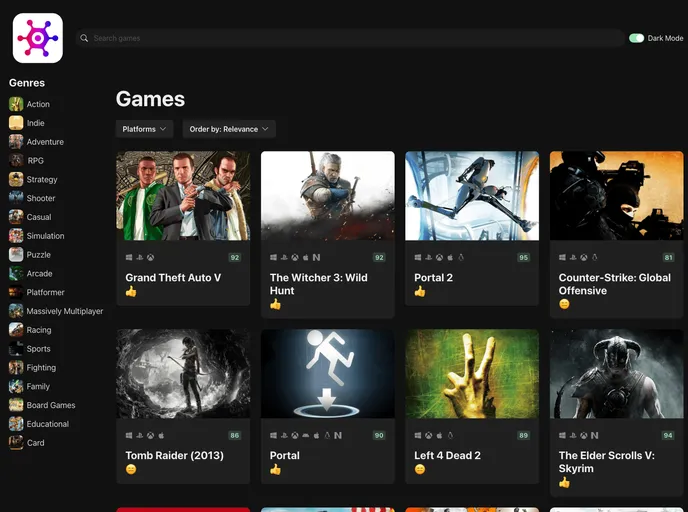Click the title Left 4 Dead 2
Screen dimensions: 688x512
pyautogui.click(x=448, y=456)
